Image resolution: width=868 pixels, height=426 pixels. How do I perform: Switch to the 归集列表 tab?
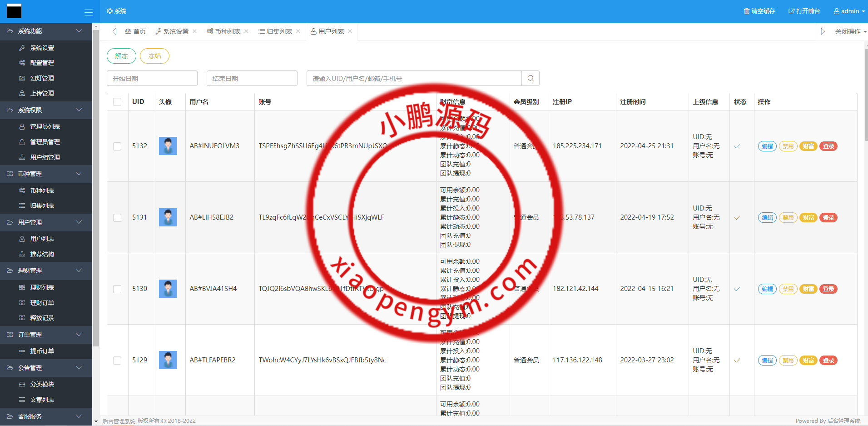[276, 31]
